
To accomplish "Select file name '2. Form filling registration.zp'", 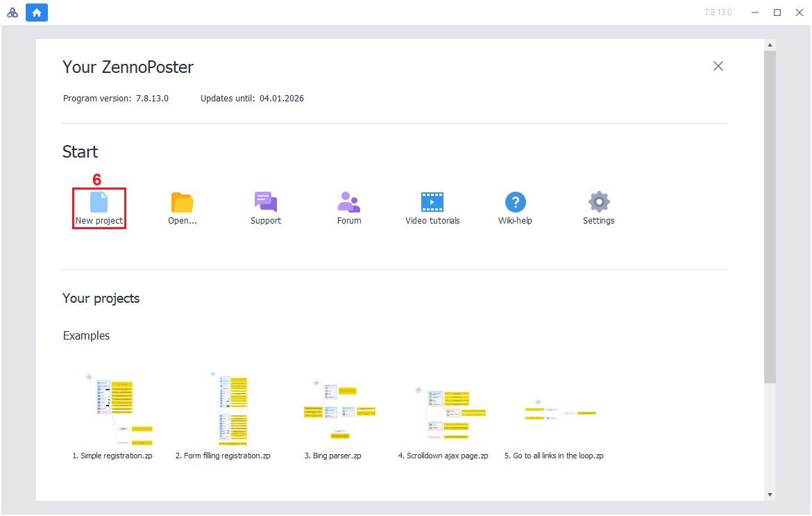I will [223, 456].
